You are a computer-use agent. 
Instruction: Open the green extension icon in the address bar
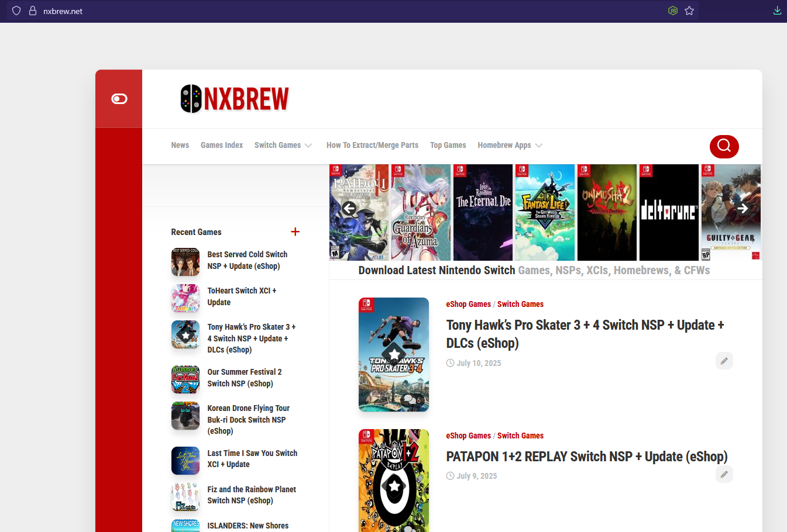[x=673, y=11]
